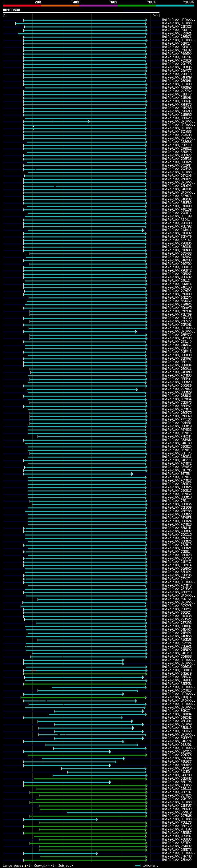
Task: Select hit label UniRef100_P04451
Action: pyautogui.click(x=177, y=422)
